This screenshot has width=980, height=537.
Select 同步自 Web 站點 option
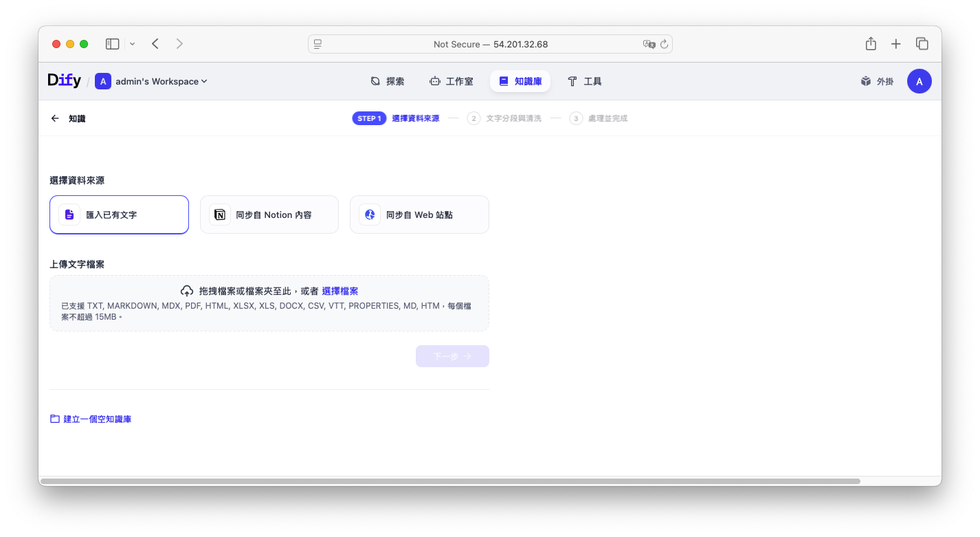pyautogui.click(x=419, y=215)
